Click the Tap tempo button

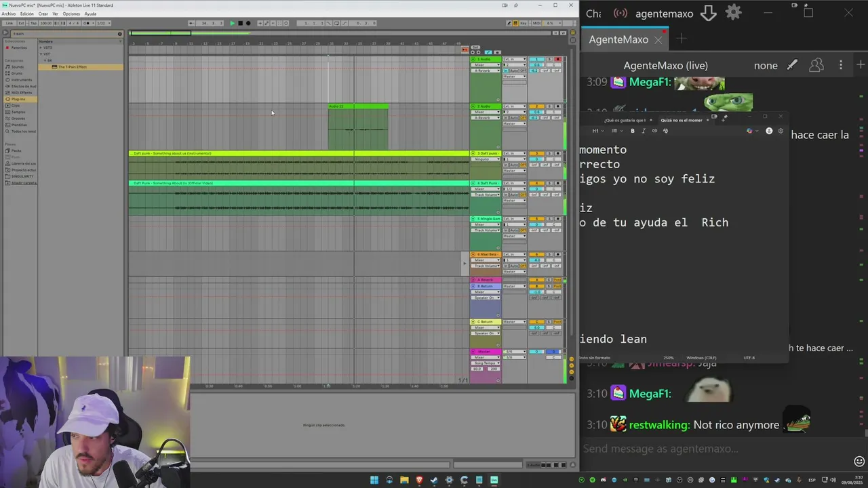(33, 23)
